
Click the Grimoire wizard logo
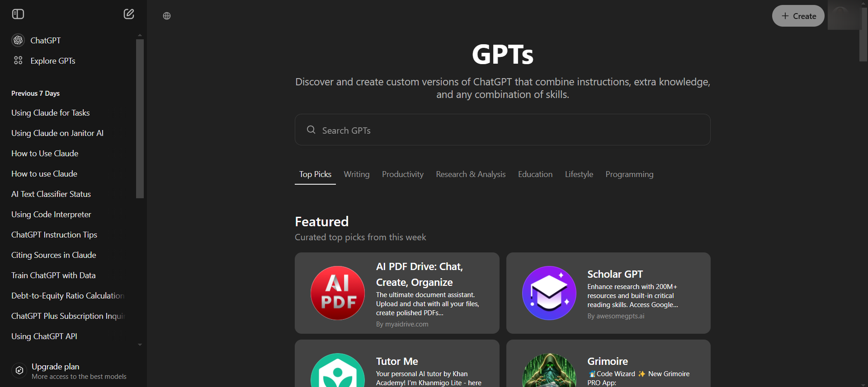549,370
